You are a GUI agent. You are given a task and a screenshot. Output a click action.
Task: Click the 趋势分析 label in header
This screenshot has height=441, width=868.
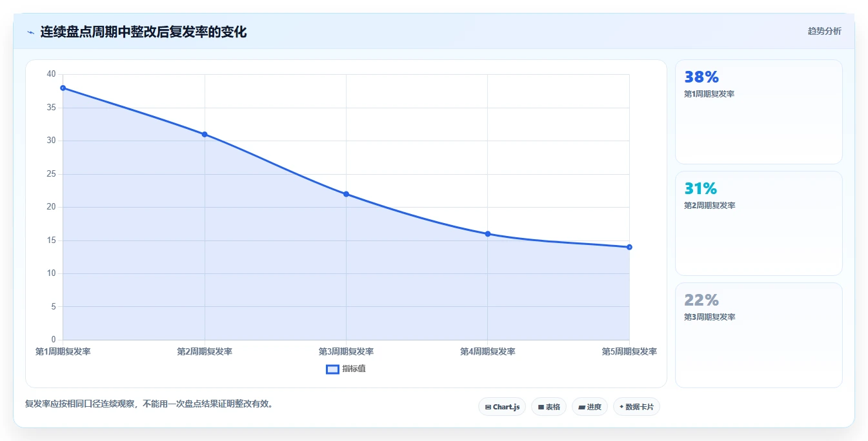[x=824, y=31]
